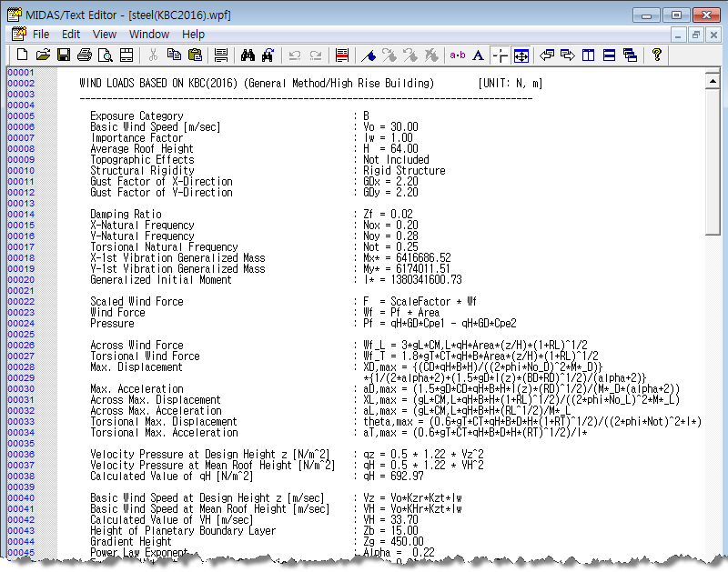Open the View menu
The image size is (728, 572).
click(x=105, y=35)
